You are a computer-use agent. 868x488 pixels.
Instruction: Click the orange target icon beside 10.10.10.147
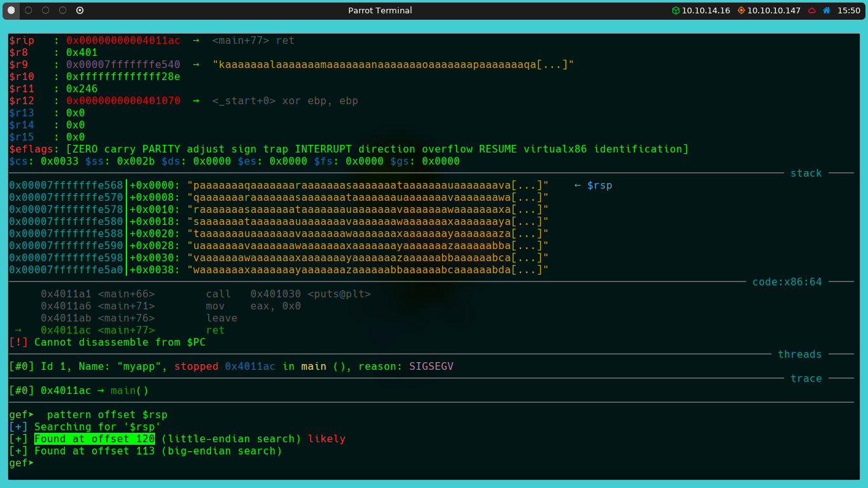[741, 10]
